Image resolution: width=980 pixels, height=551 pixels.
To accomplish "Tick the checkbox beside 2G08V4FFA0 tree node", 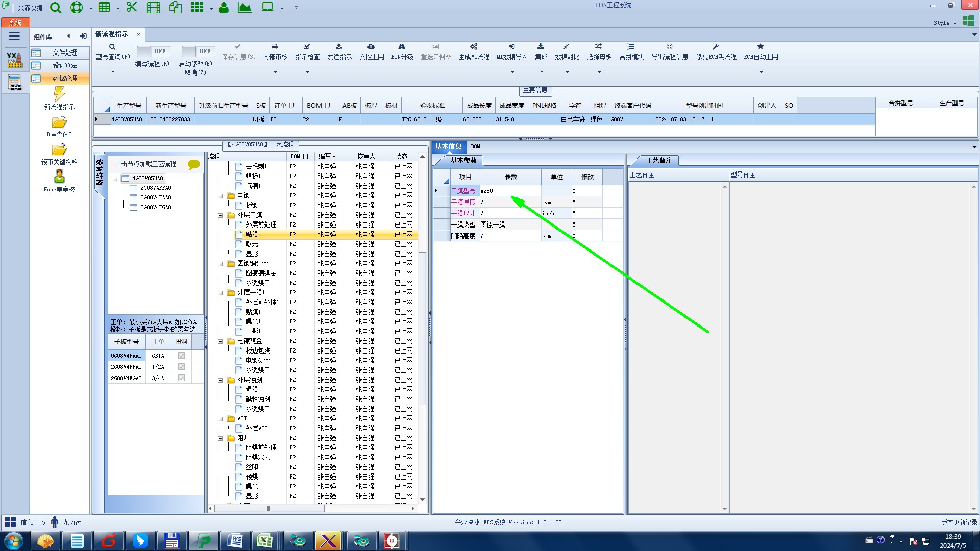I will [x=133, y=188].
